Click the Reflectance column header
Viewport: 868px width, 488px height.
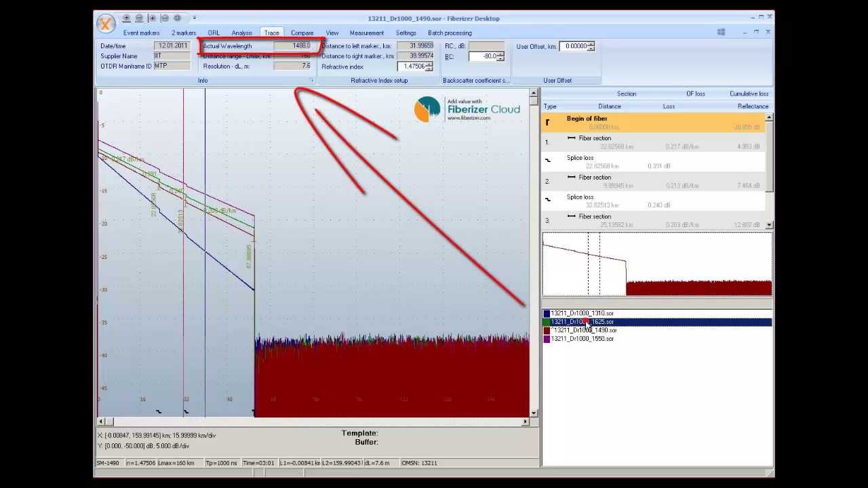[x=753, y=106]
